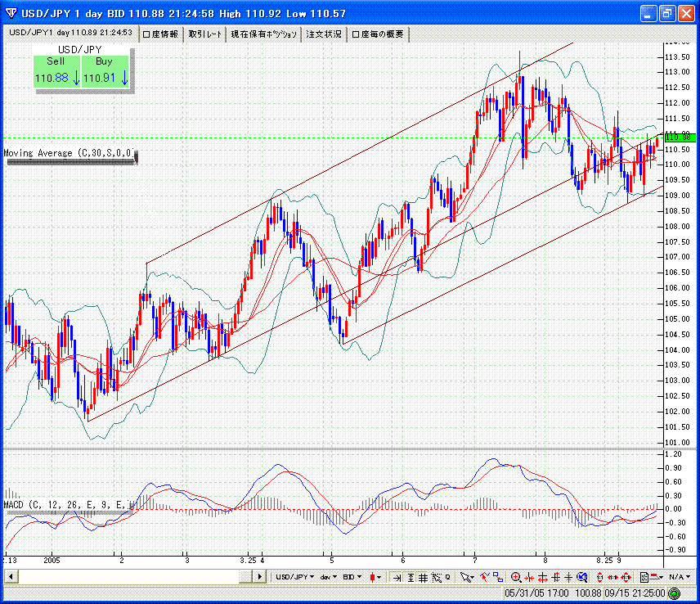The width and height of the screenshot is (700, 604).
Task: Click the chart refresh icon
Action: coord(581,577)
